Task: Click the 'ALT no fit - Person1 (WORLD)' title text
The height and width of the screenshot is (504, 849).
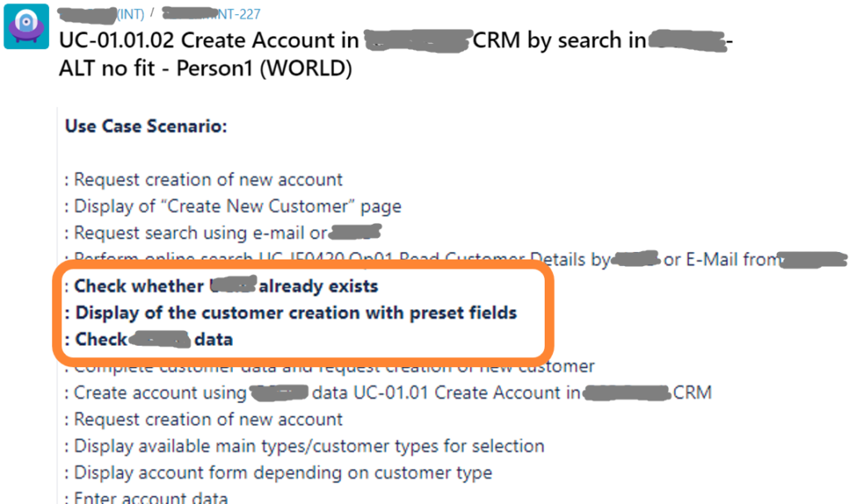Action: (206, 68)
